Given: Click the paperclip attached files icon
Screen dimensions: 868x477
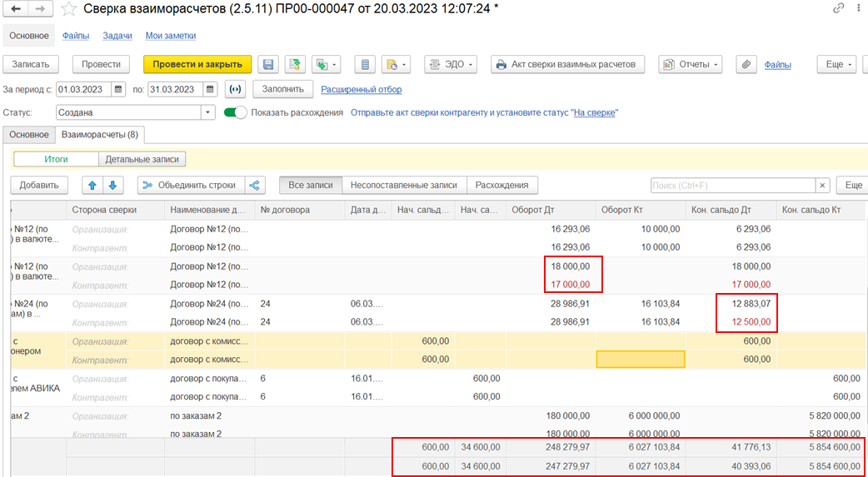Looking at the screenshot, I should (x=746, y=64).
